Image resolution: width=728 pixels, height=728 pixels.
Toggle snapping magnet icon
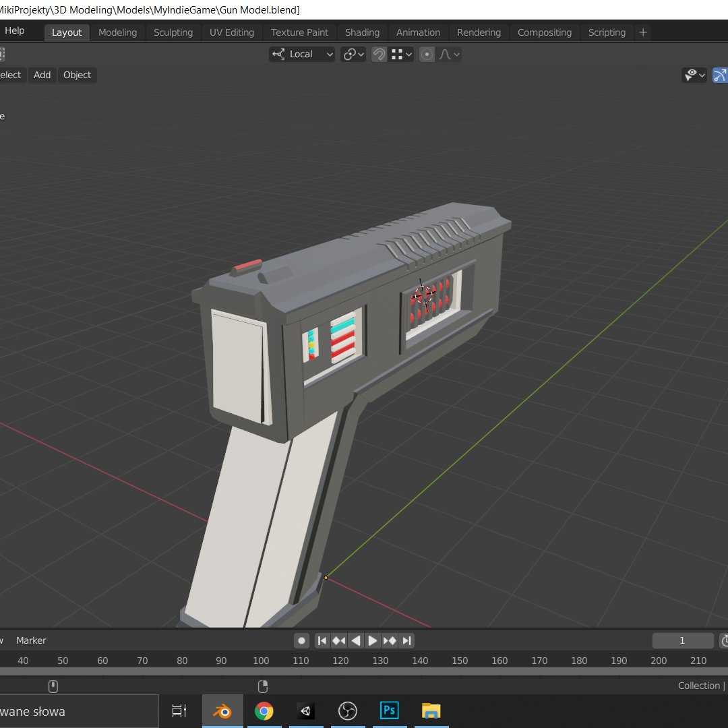pyautogui.click(x=379, y=55)
